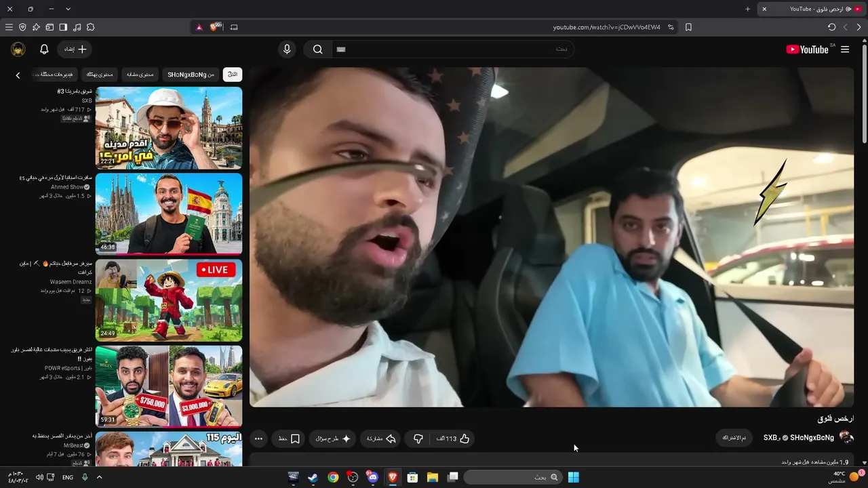Go to the YouTube home logo
The image size is (868, 488).
point(807,49)
